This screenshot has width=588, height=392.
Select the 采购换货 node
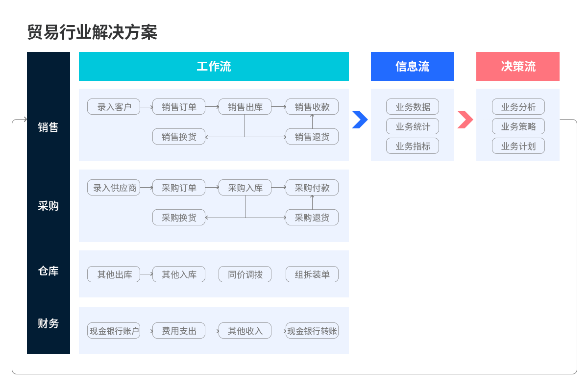(x=179, y=218)
